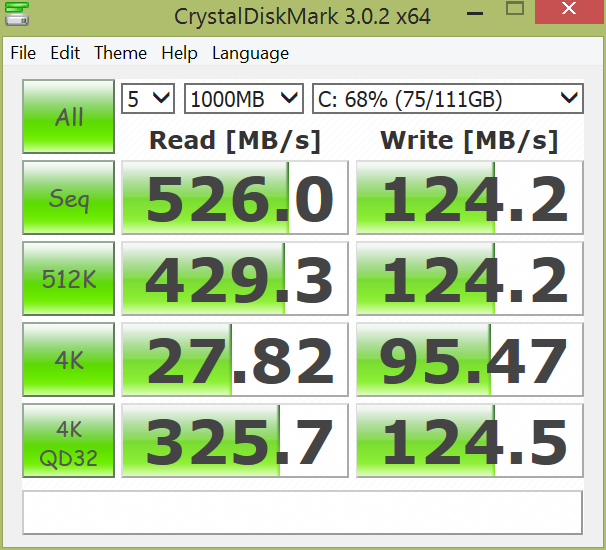This screenshot has width=606, height=550.
Task: Expand the C: 68% drive selection dropdown
Action: click(448, 99)
